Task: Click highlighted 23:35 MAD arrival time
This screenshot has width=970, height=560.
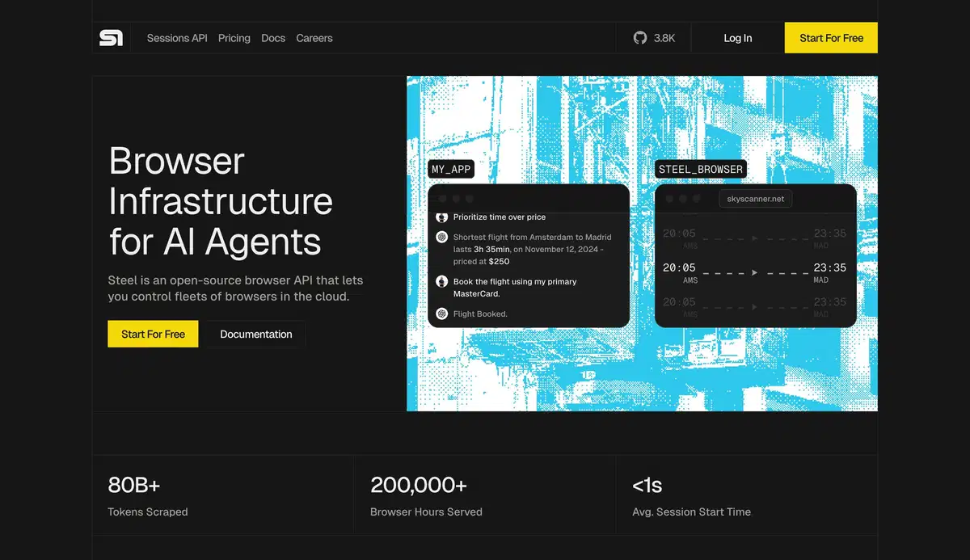Action: point(830,267)
